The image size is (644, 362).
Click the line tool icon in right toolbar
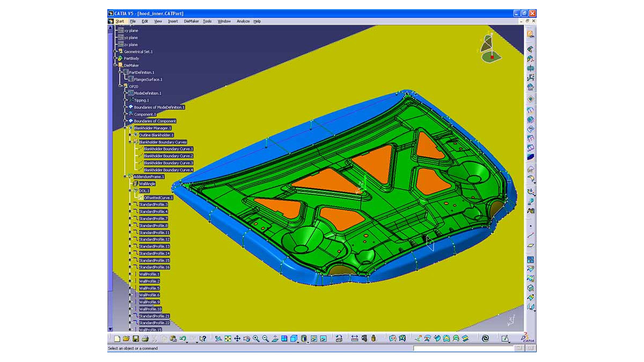pos(531,235)
